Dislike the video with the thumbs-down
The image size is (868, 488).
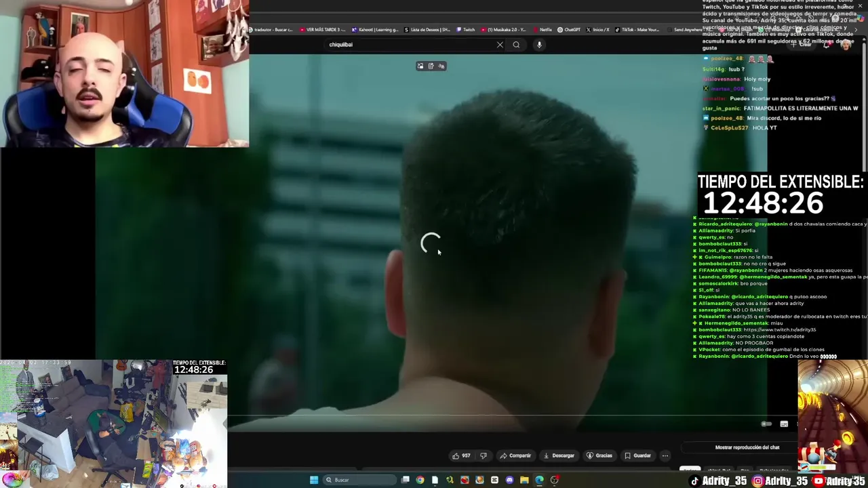click(x=483, y=455)
